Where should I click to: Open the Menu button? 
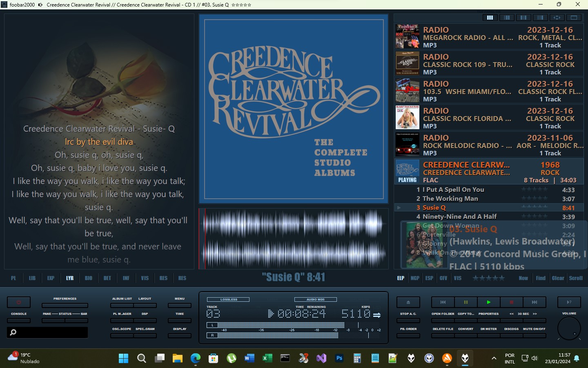click(180, 305)
